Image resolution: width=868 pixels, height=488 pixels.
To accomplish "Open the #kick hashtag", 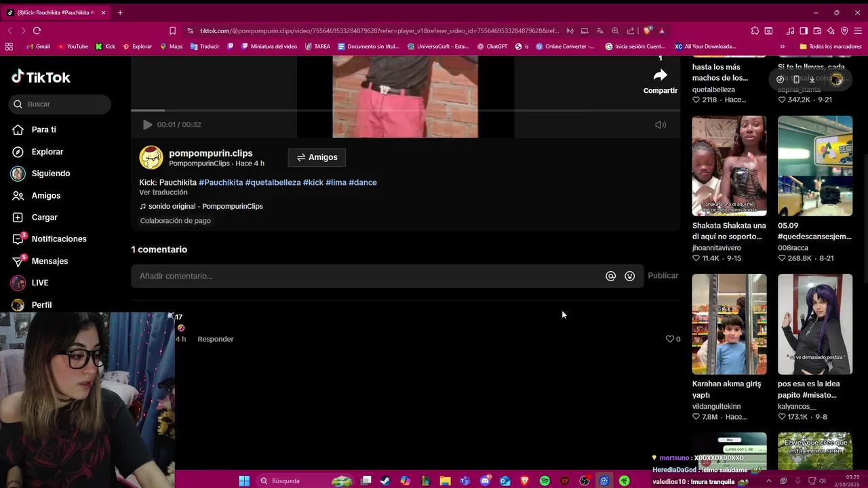I will pos(313,182).
